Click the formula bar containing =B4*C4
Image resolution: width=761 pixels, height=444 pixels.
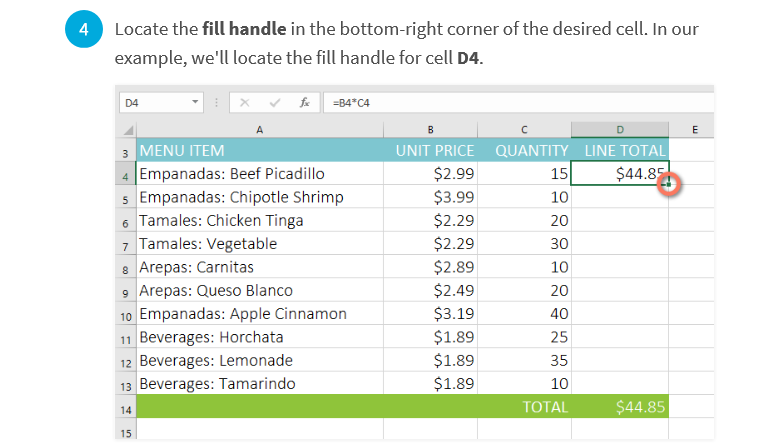pos(518,102)
